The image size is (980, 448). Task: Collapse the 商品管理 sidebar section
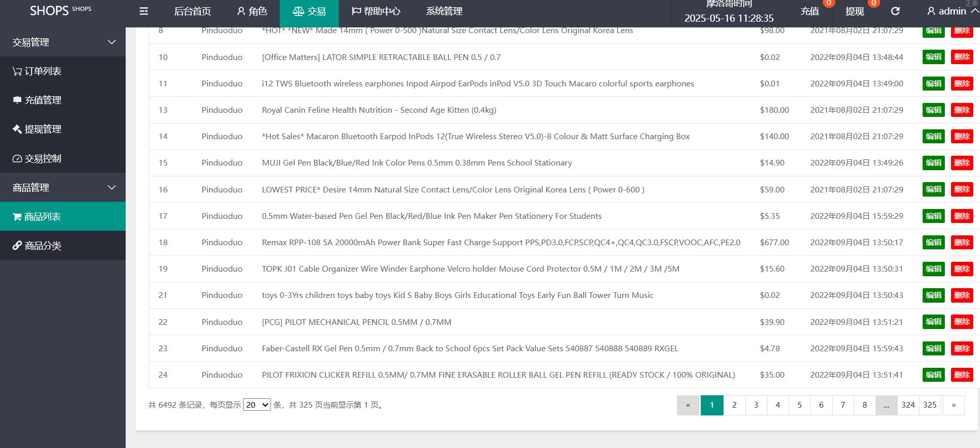112,188
